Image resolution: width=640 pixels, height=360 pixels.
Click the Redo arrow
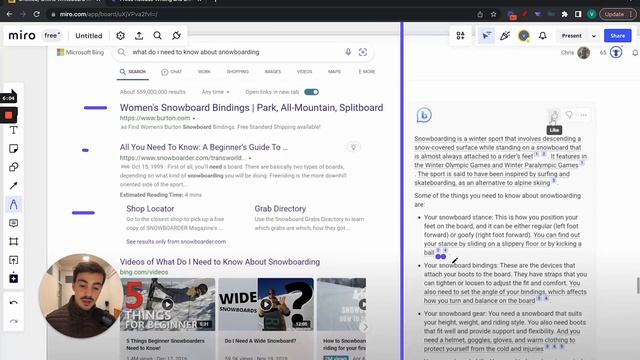point(13,321)
